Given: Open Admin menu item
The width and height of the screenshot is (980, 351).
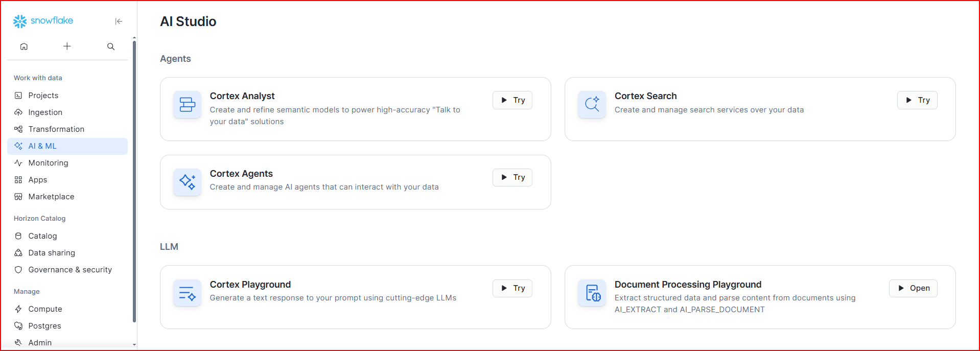Looking at the screenshot, I should [x=67, y=343].
